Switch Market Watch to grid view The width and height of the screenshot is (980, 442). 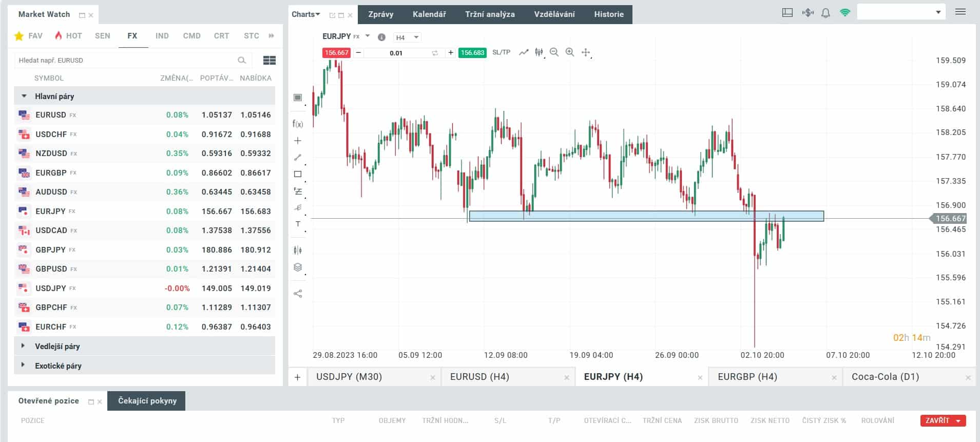[269, 61]
